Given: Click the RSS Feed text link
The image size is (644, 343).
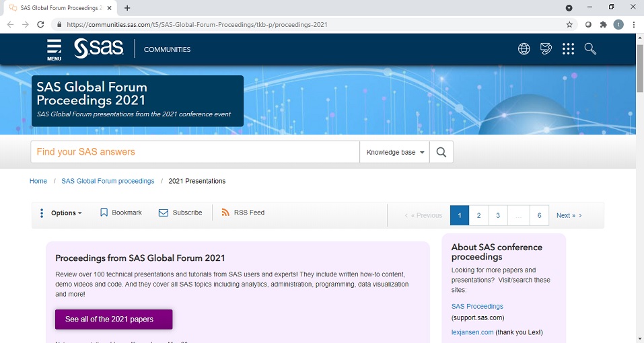Looking at the screenshot, I should (249, 213).
